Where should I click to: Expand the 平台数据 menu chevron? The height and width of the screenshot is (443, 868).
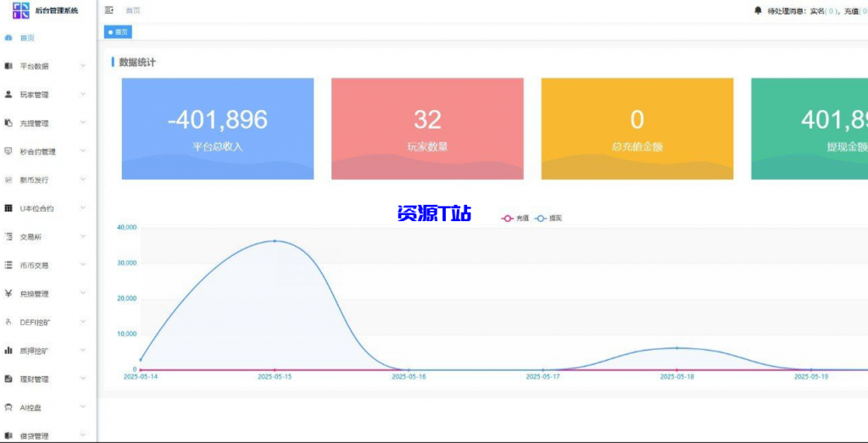pyautogui.click(x=83, y=66)
